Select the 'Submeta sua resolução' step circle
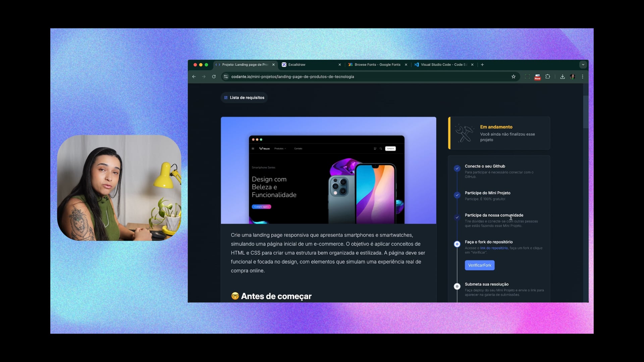 pyautogui.click(x=457, y=286)
